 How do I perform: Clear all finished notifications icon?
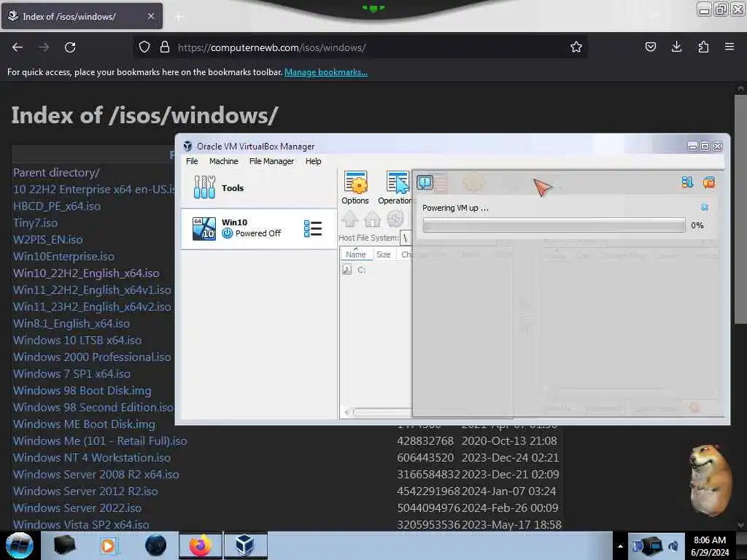point(709,182)
